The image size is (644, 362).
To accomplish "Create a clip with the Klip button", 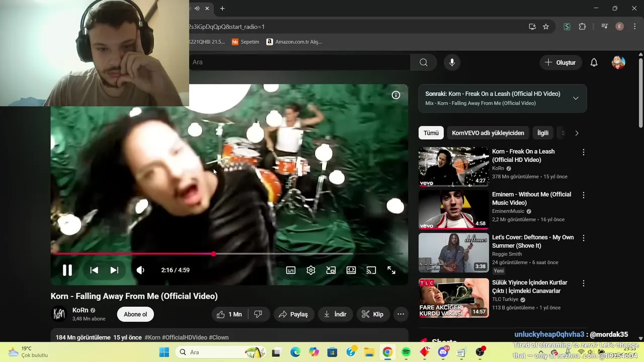I will [373, 314].
